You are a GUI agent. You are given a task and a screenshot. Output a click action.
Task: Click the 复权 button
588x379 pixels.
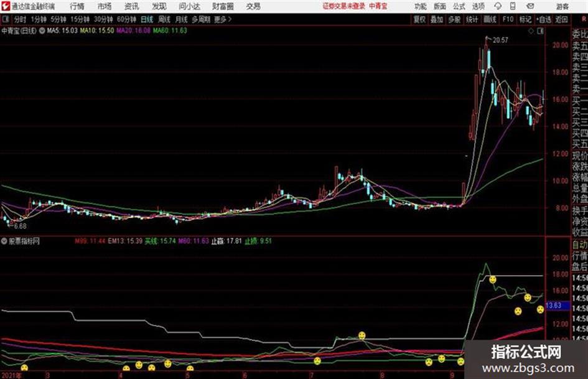click(419, 19)
